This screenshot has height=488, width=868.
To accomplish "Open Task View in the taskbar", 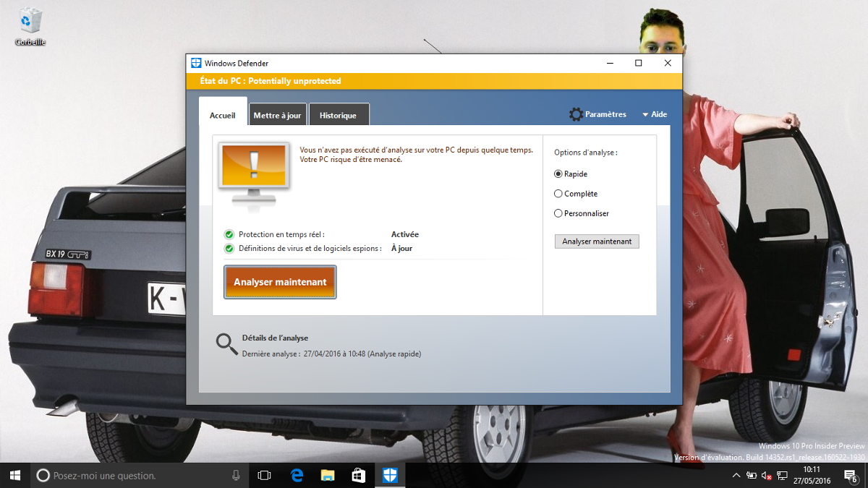I will coord(265,475).
